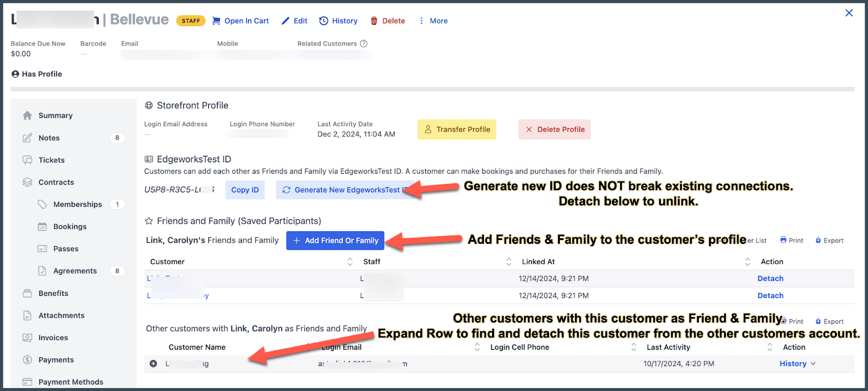Image resolution: width=868 pixels, height=391 pixels.
Task: Detach the first linked customer
Action: click(x=770, y=279)
